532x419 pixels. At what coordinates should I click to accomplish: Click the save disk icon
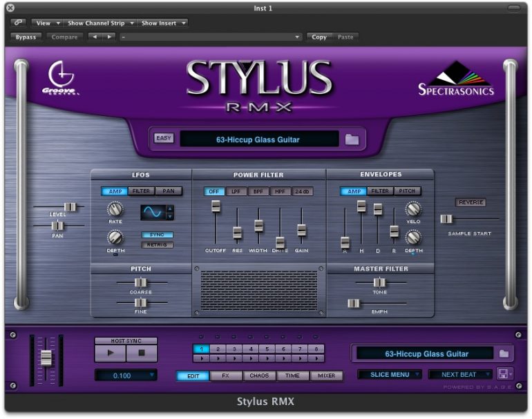click(502, 374)
